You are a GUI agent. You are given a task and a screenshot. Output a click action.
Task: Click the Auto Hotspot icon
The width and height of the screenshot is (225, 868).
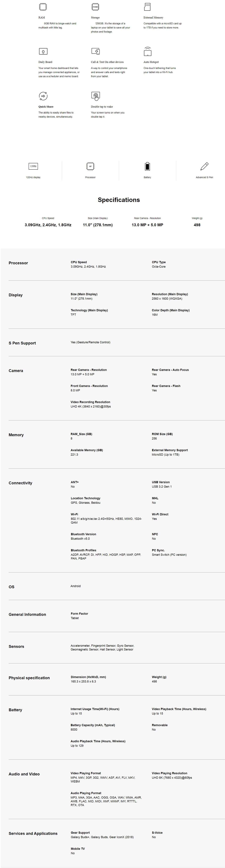(x=147, y=51)
